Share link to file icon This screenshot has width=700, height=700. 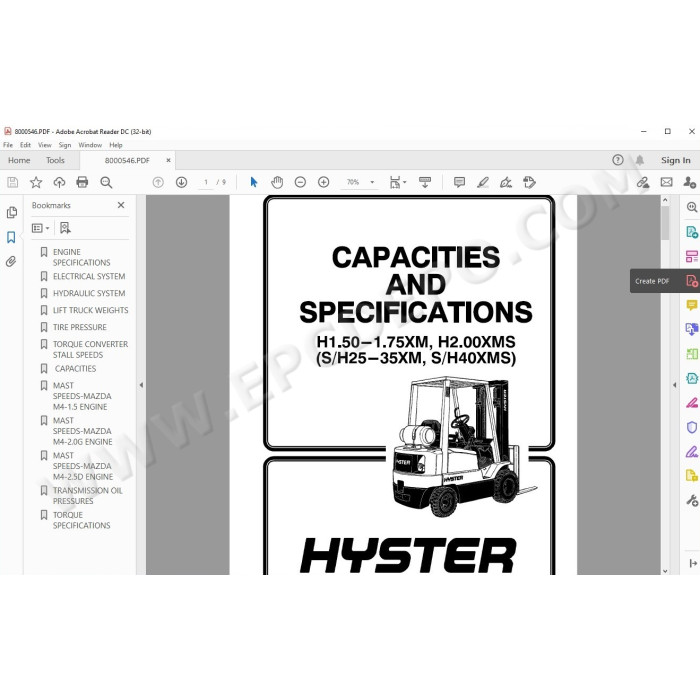pyautogui.click(x=643, y=182)
